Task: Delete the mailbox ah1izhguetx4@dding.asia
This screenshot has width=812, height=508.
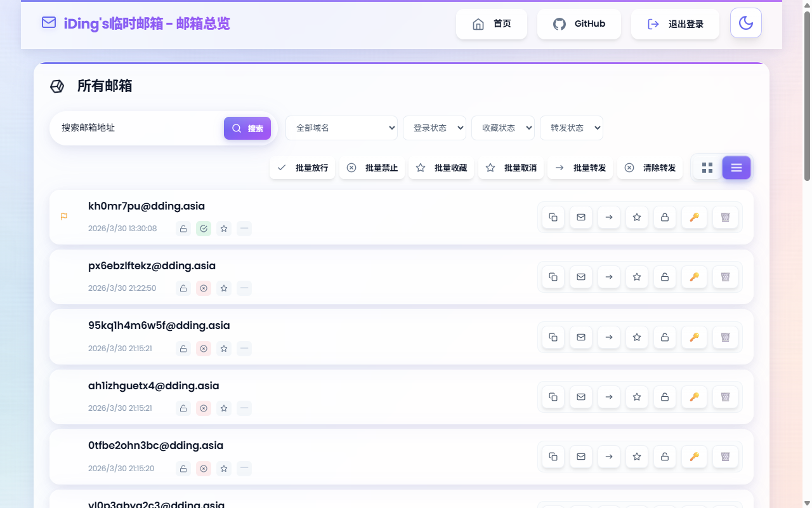Action: (725, 397)
